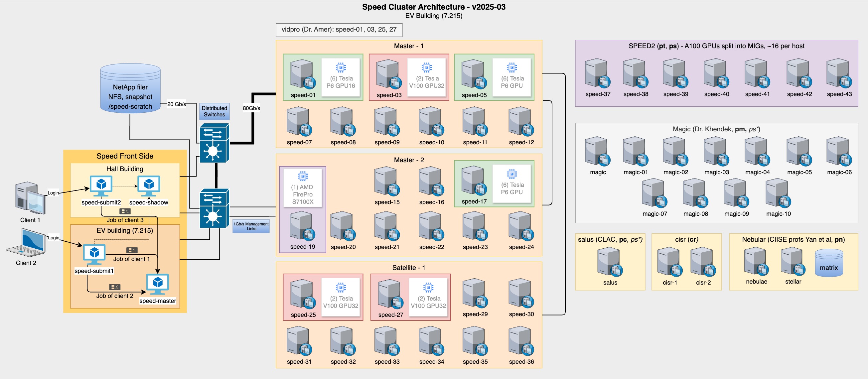Click the AMD FirePro S7100X GPU card
Screen dimensions: 868x379
click(303, 188)
